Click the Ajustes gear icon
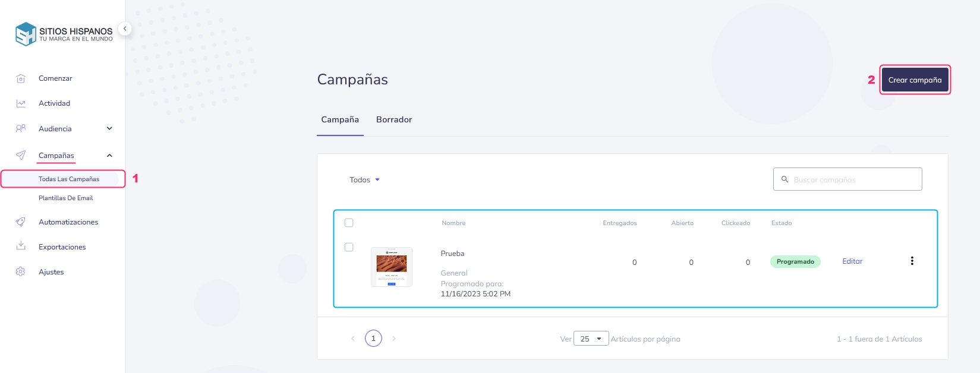 pos(21,271)
